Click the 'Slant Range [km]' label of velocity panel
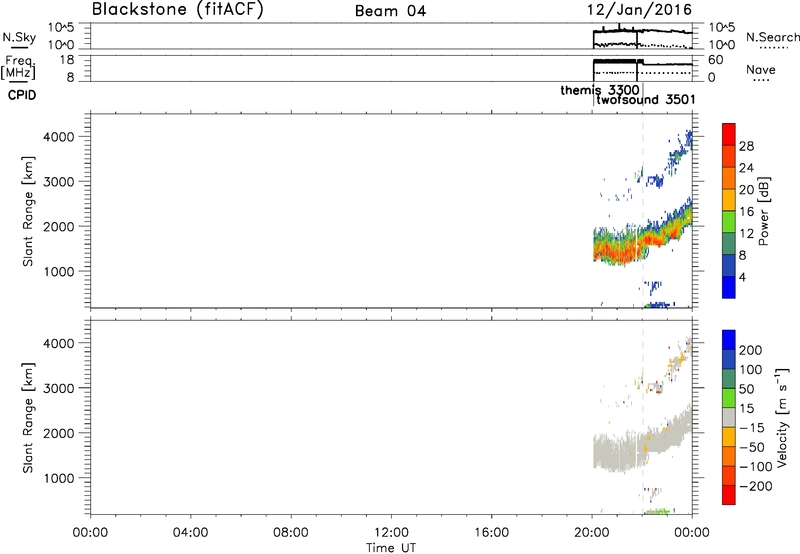The height and width of the screenshot is (554, 800). [x=28, y=418]
